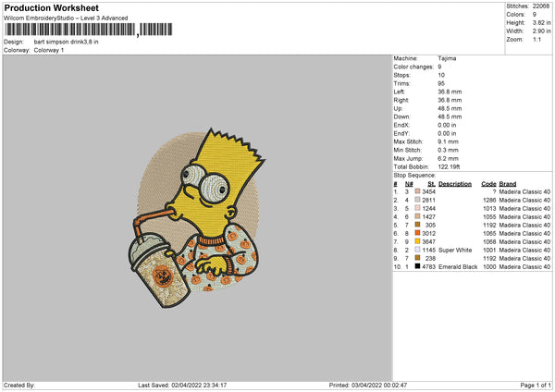Click 'Madeira Classic 40' in stop row 1
The height and width of the screenshot is (392, 555).
(x=524, y=191)
